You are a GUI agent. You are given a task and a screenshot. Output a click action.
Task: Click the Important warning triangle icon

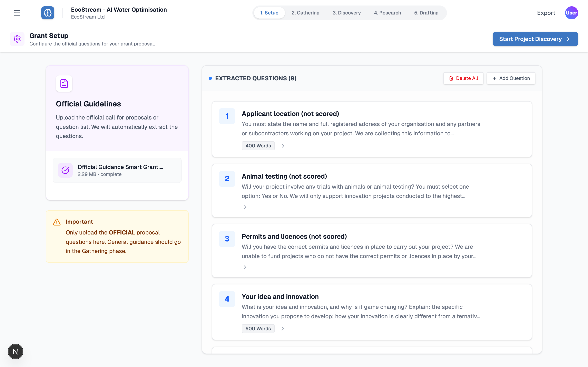click(57, 222)
